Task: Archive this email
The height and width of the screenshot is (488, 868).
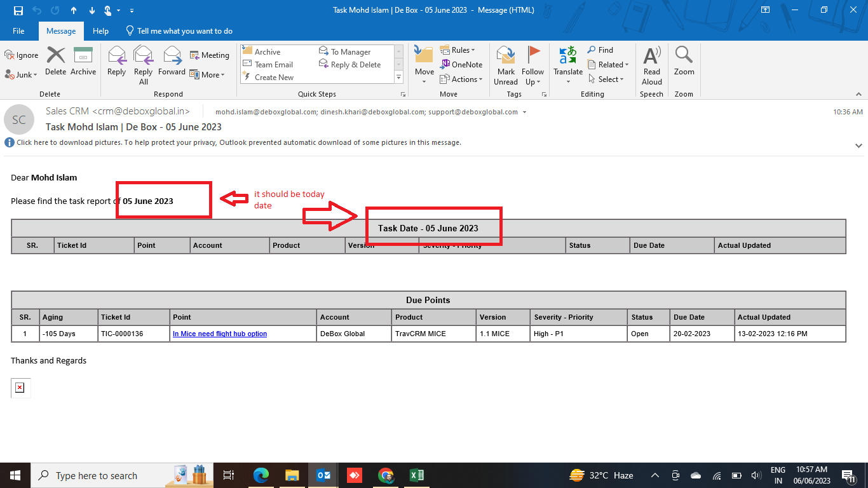Action: 83,61
